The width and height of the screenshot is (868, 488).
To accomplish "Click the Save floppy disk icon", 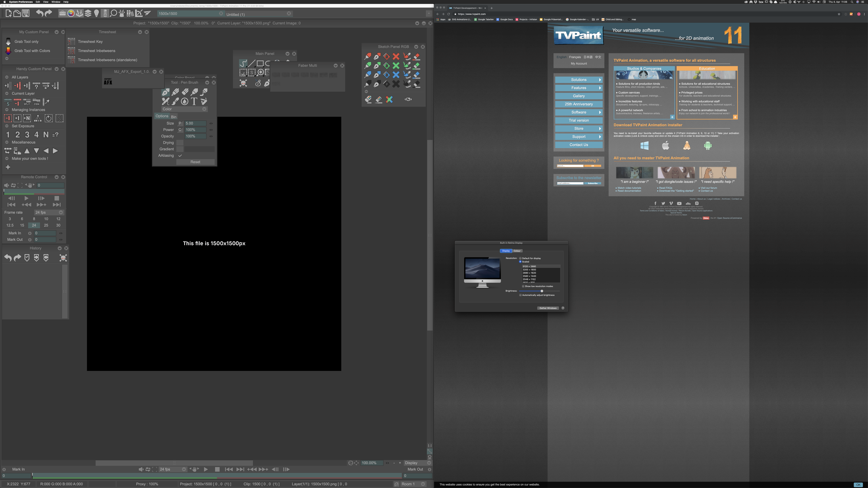I will coord(26,14).
